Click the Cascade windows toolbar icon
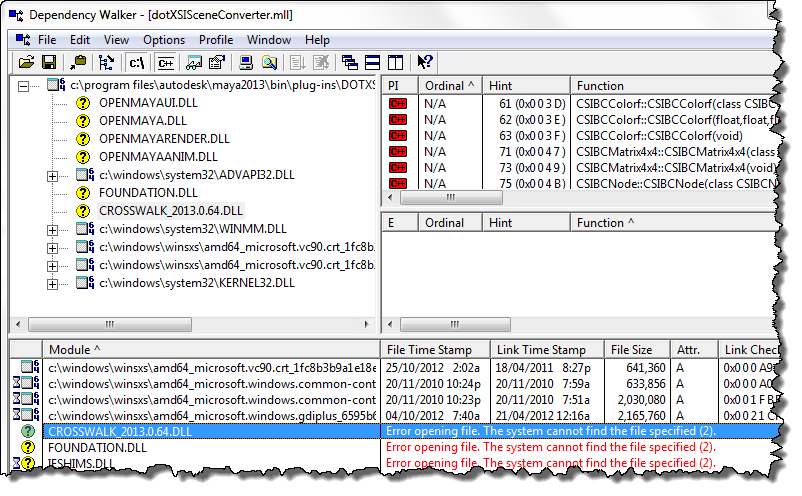 (x=349, y=62)
